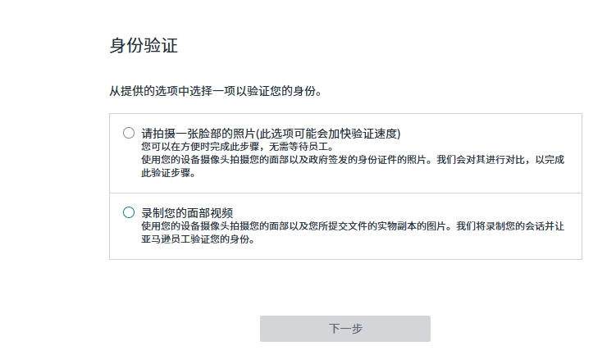Select the 请拍摄一张脸部的照片 radio button

129,133
